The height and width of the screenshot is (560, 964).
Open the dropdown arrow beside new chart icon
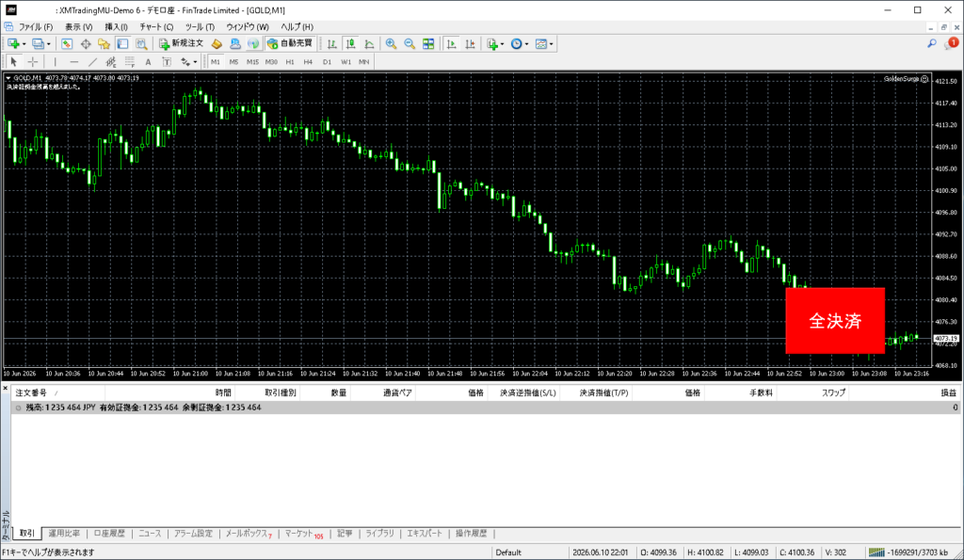[x=24, y=44]
